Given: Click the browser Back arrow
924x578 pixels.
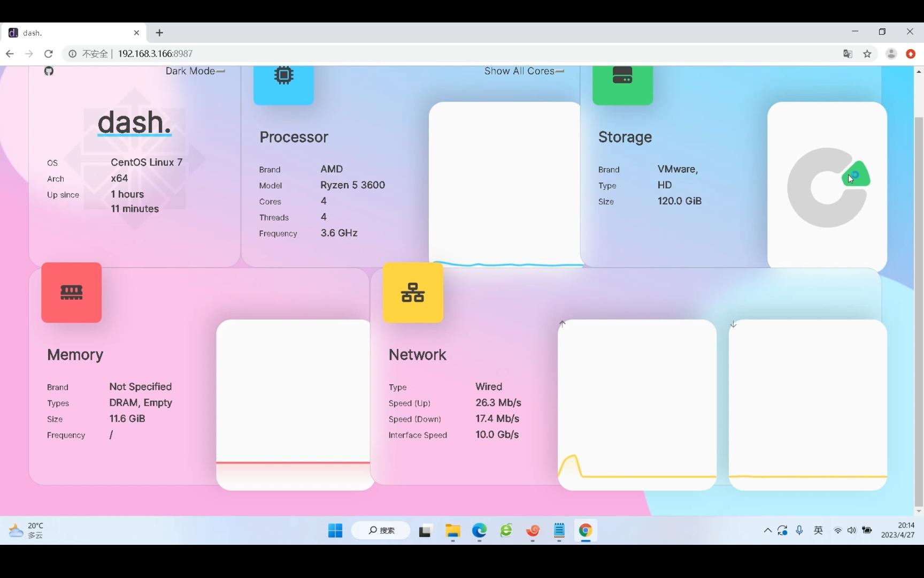Looking at the screenshot, I should [10, 54].
